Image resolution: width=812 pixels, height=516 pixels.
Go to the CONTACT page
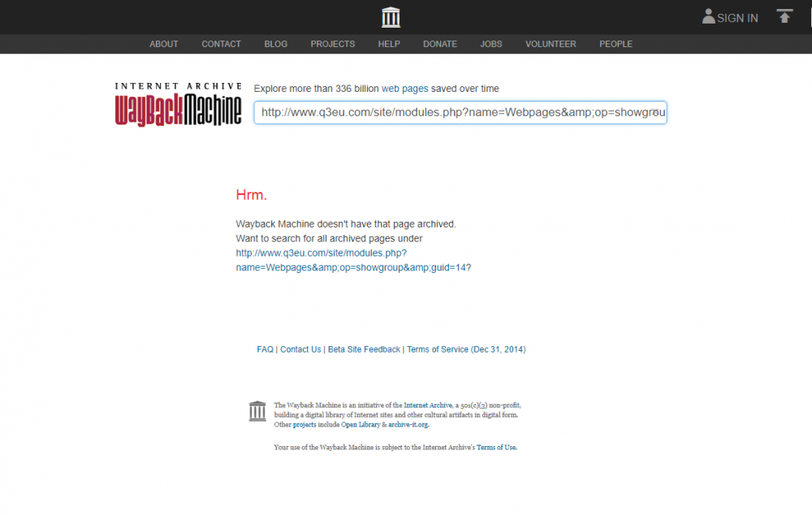[x=221, y=44]
